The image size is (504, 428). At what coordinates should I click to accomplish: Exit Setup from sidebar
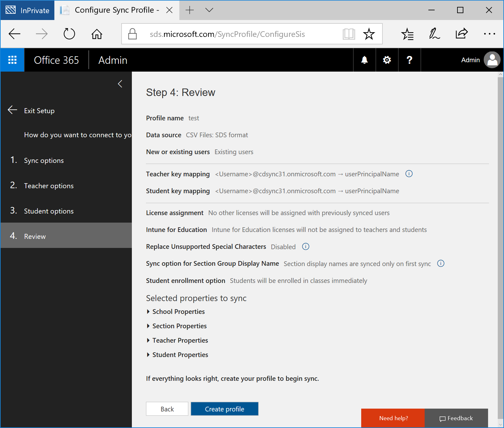coord(31,111)
